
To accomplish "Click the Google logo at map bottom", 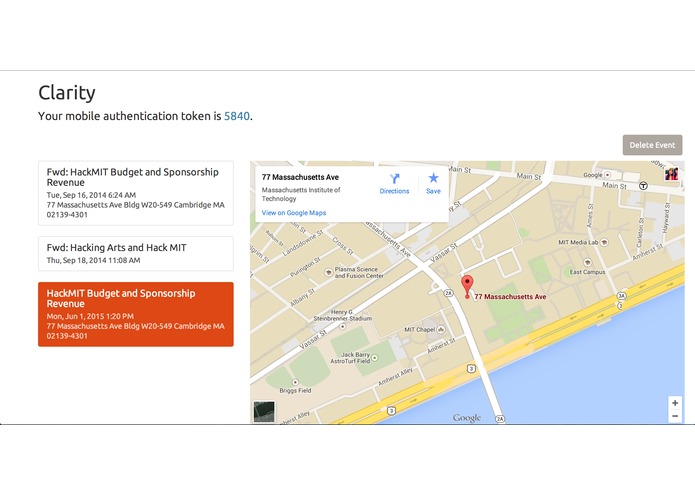I will (466, 417).
